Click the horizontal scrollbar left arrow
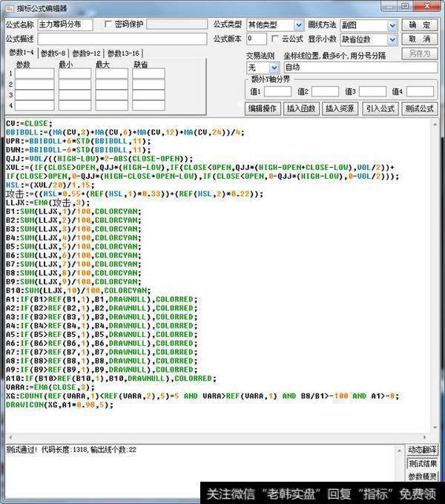The image size is (445, 504). click(10, 437)
